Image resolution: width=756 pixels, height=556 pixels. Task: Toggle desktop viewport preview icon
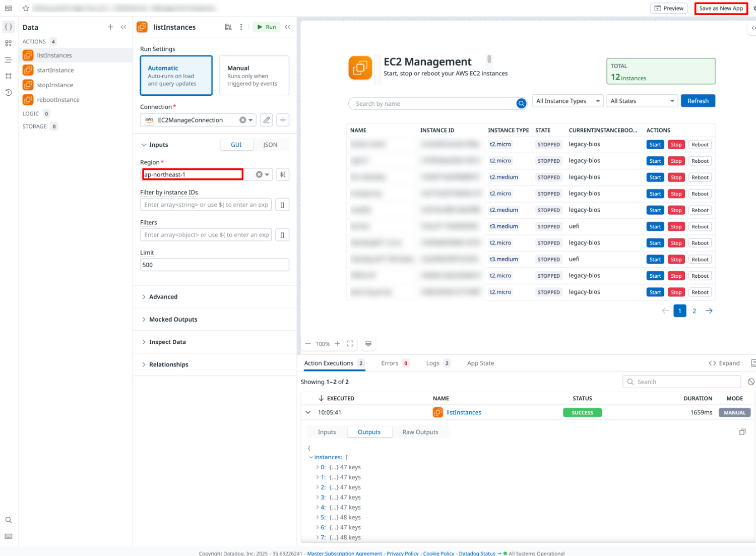coord(368,343)
